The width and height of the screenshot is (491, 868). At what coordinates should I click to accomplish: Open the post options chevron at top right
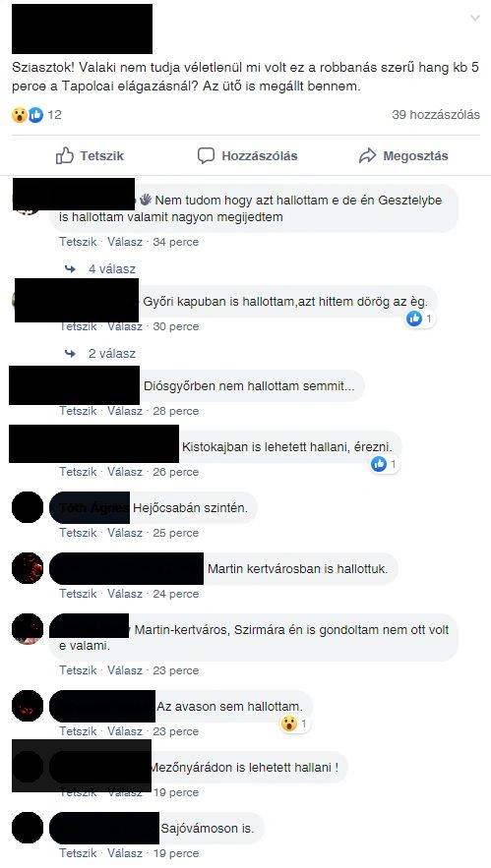[x=475, y=18]
